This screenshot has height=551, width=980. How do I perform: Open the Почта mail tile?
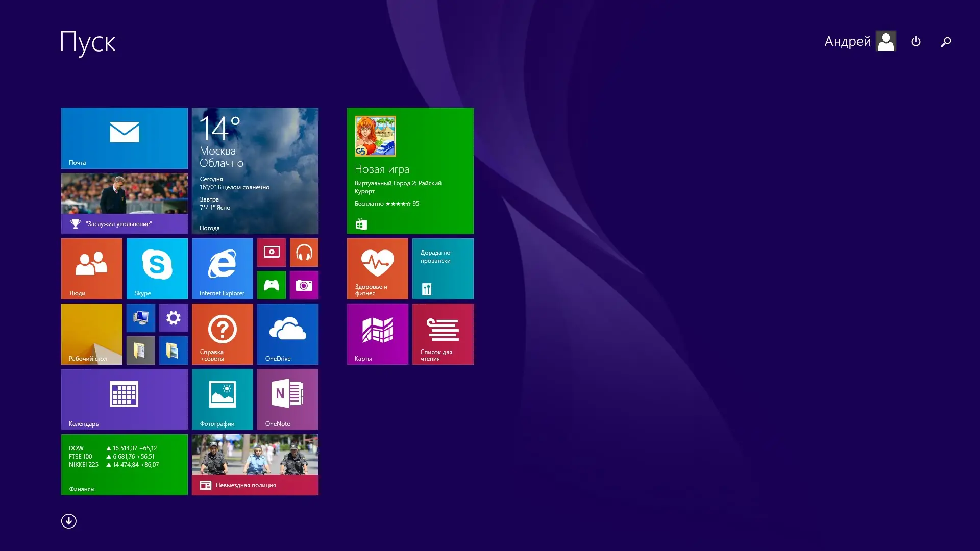click(x=124, y=138)
